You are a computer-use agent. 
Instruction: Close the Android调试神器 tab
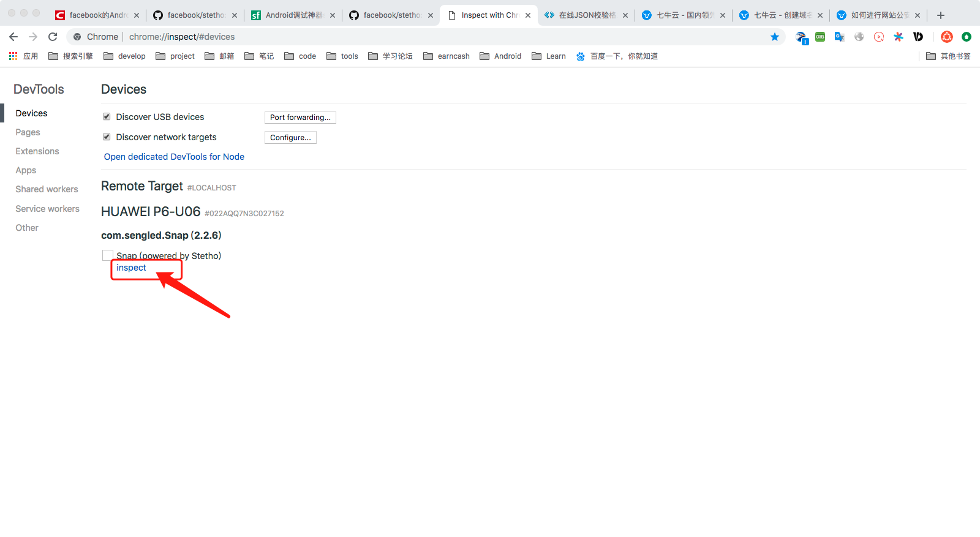click(333, 15)
